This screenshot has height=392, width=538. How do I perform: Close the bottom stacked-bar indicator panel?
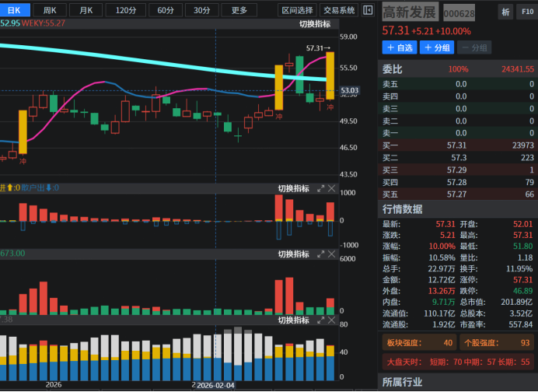pos(332,320)
